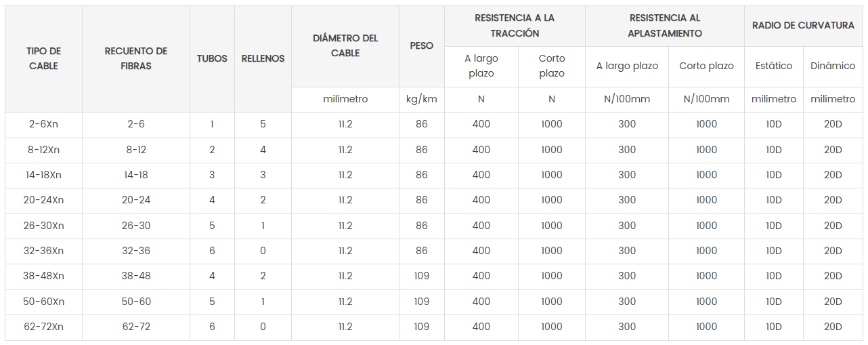Screen dimensions: 868x345
Task: Select the 14-18 fiber count cell
Action: coord(136,175)
